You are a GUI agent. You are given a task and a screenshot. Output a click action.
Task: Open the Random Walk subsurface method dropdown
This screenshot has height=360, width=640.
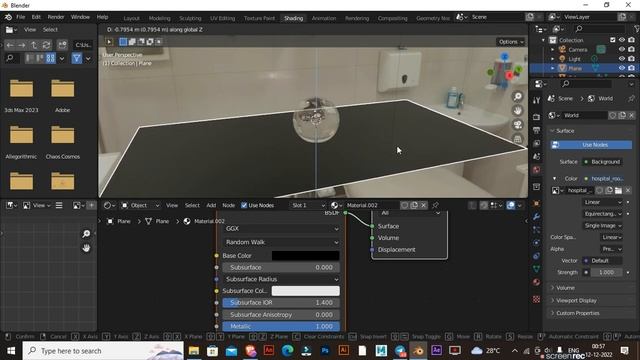pos(282,242)
